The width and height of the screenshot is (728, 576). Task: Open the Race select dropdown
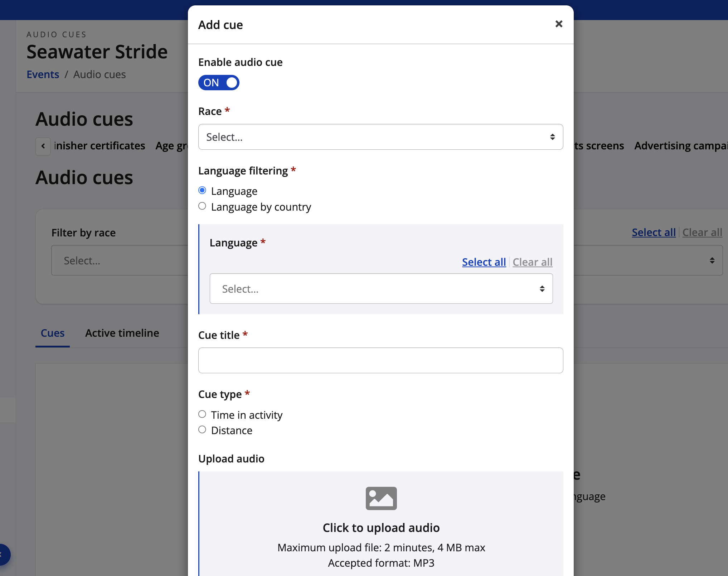[380, 137]
